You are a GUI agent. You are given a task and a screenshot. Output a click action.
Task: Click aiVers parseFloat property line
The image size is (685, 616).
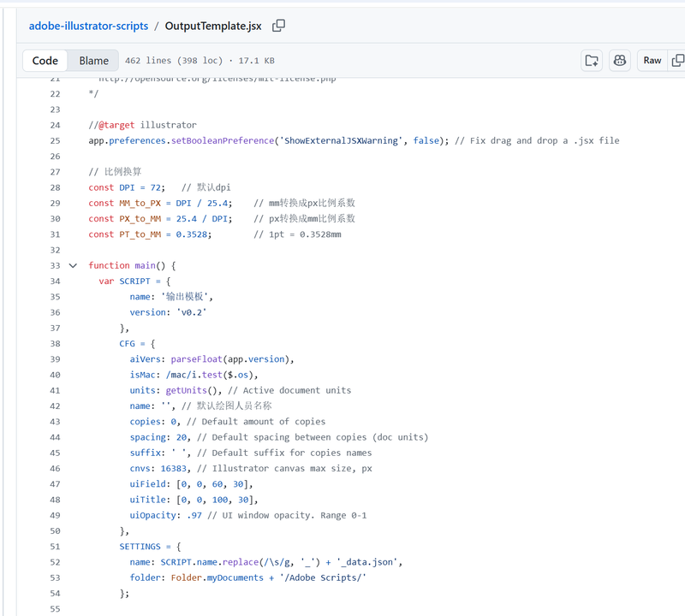[x=211, y=359]
